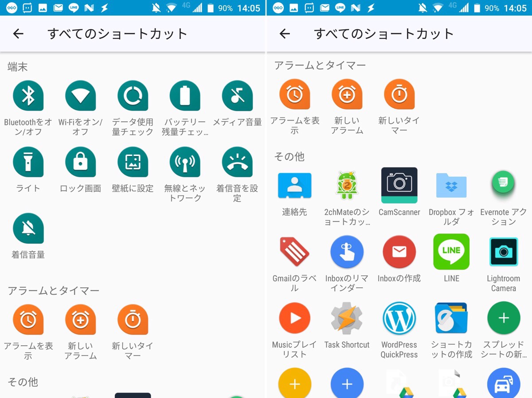Screen dimensions: 532x398
Task: Choose 新しいアラーム on the right phone screen
Action: point(347,94)
